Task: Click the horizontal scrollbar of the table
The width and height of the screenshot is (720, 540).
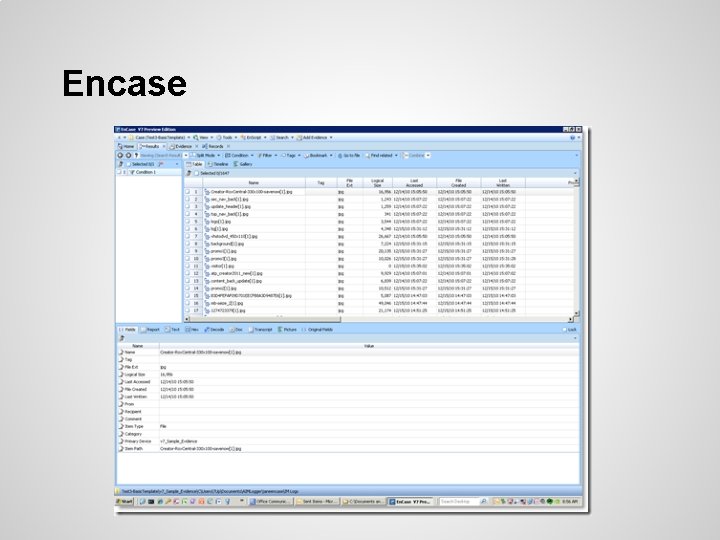Action: click(x=265, y=319)
